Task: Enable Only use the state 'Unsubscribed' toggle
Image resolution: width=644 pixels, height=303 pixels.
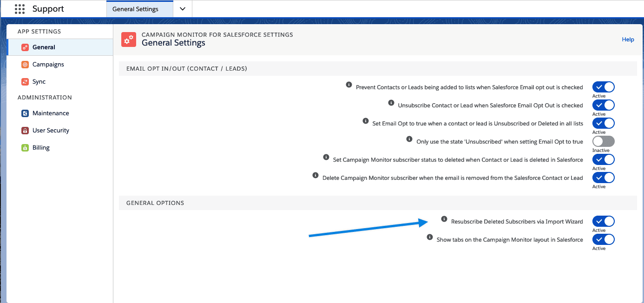Action: click(x=604, y=141)
